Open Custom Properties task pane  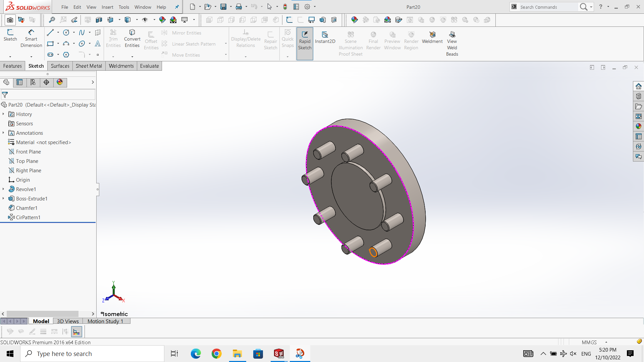coord(638,136)
